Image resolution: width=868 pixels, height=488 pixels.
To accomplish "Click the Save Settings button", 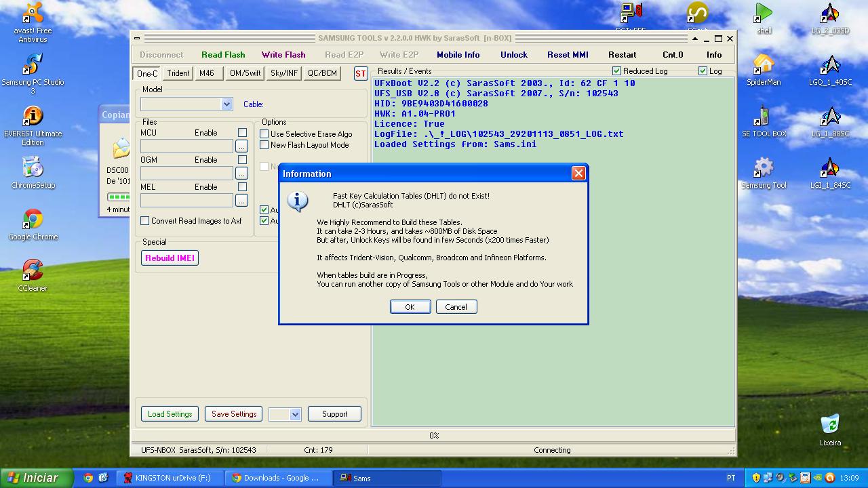I will coord(234,414).
